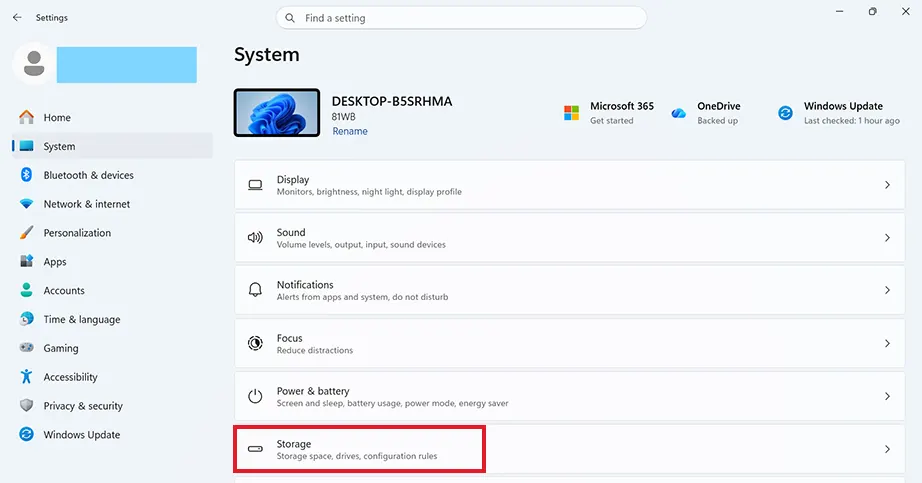
Task: Click the Personalization paintbrush icon
Action: [26, 232]
